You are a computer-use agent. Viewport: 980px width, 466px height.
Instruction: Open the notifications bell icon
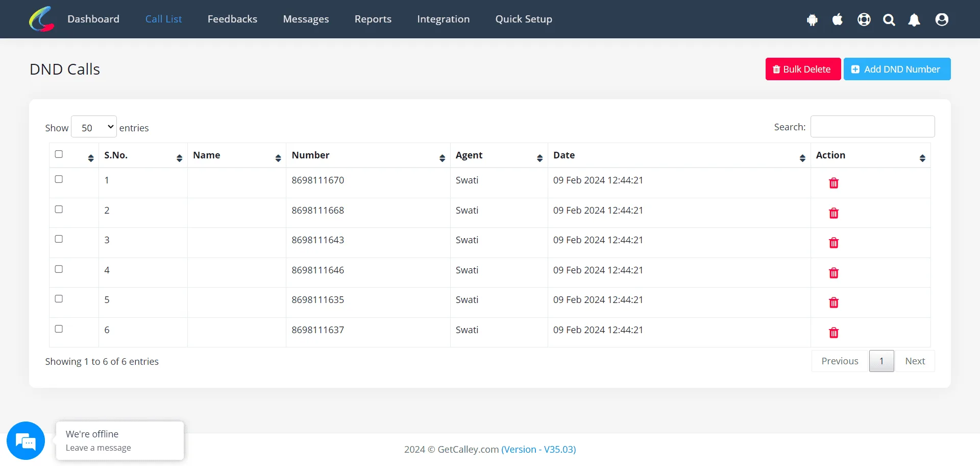[x=914, y=20]
